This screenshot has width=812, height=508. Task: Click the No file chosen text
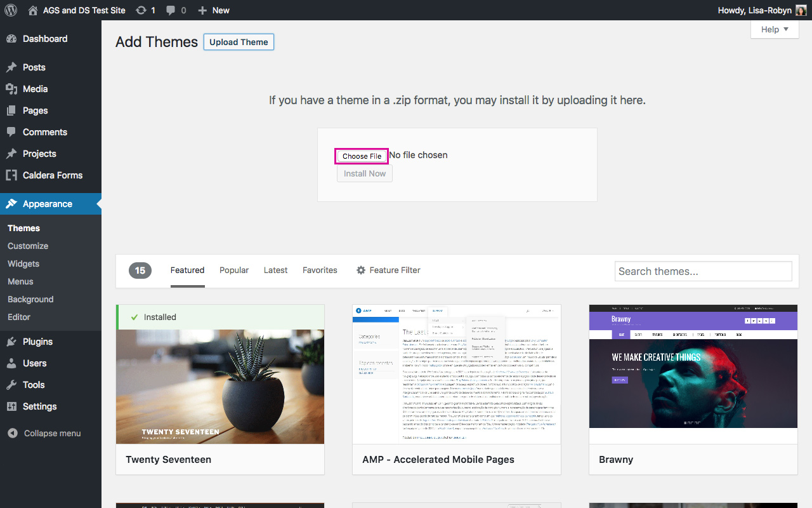point(418,155)
